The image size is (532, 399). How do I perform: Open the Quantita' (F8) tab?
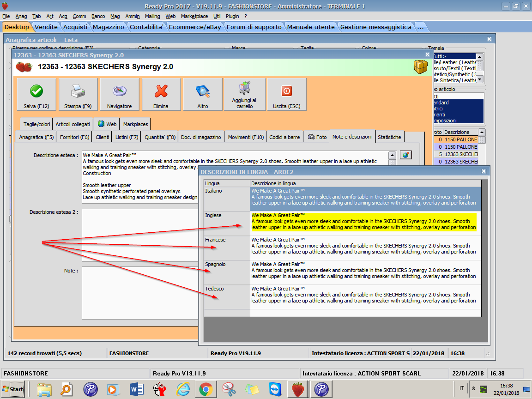[x=160, y=137]
